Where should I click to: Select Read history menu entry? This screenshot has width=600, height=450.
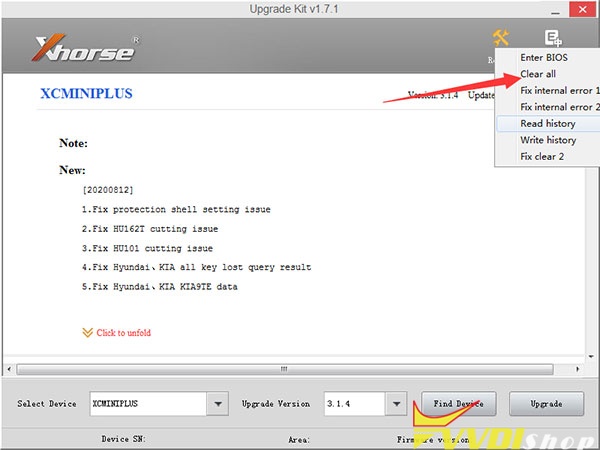547,124
